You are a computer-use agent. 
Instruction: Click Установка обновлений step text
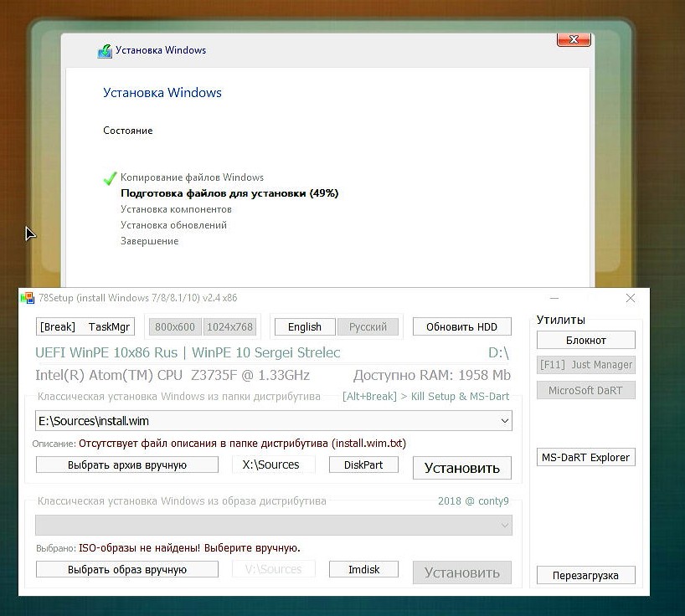[173, 225]
